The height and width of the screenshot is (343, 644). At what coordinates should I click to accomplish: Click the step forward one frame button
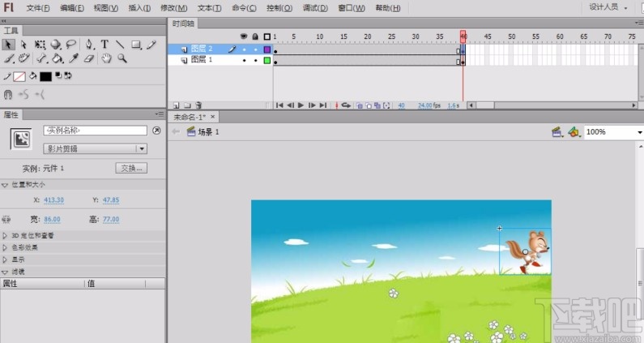coord(312,105)
